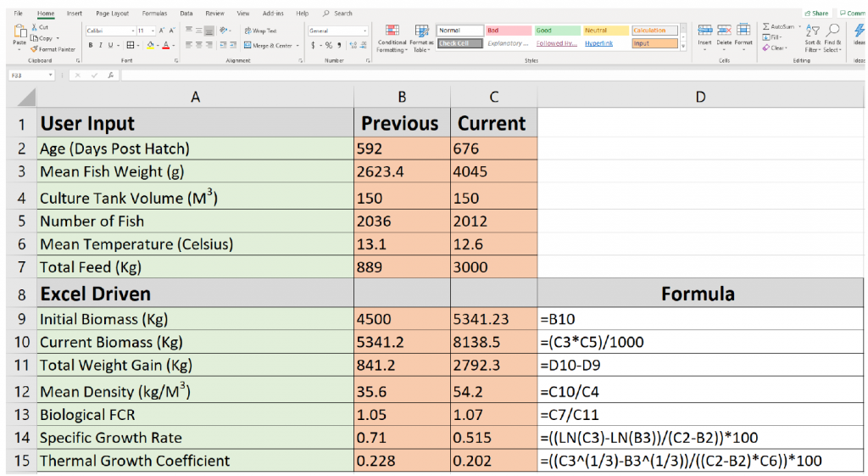Apply comma style number format

[x=339, y=46]
